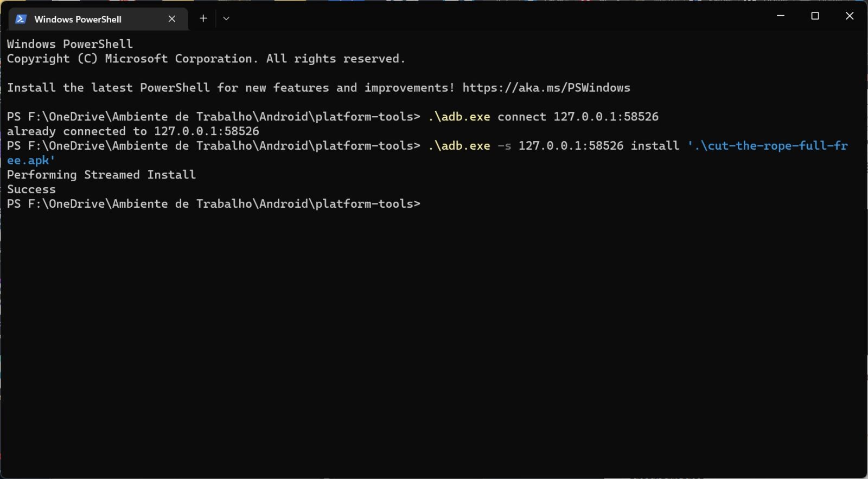Close the Windows PowerShell tab
Screen dimensions: 868x479
[171, 18]
